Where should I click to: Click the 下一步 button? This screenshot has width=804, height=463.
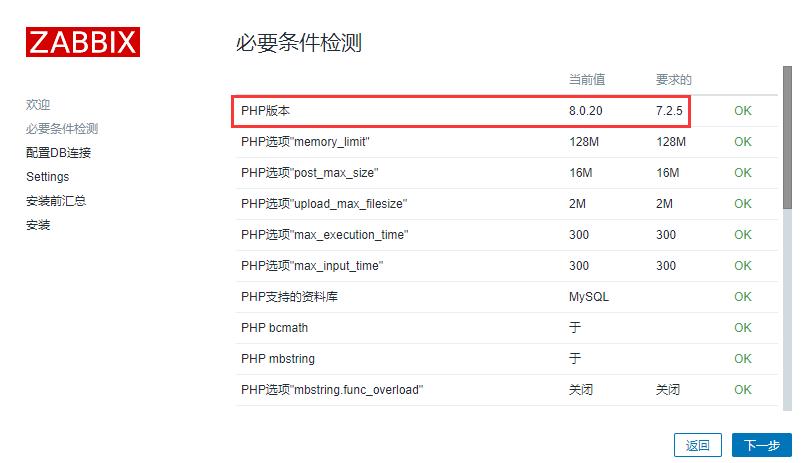[x=761, y=446]
